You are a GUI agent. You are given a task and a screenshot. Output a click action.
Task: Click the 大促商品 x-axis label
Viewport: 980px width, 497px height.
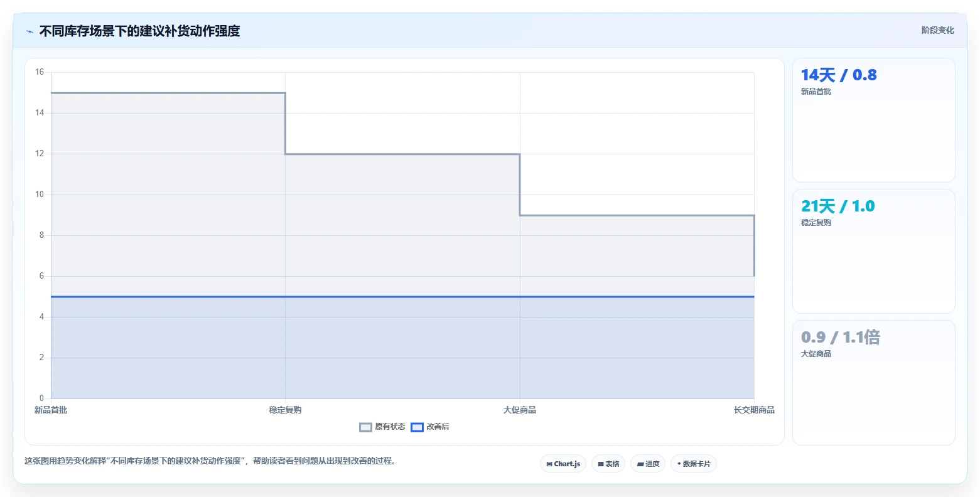point(520,410)
